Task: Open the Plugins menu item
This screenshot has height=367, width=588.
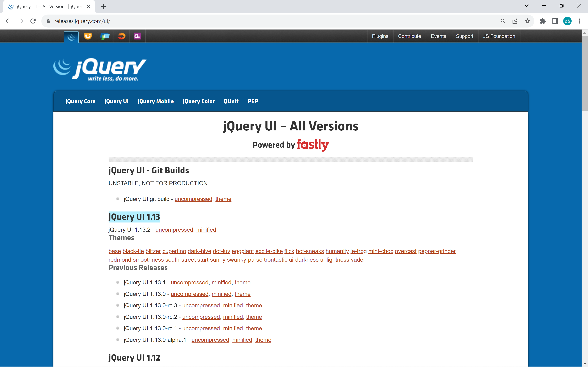Action: coord(380,36)
